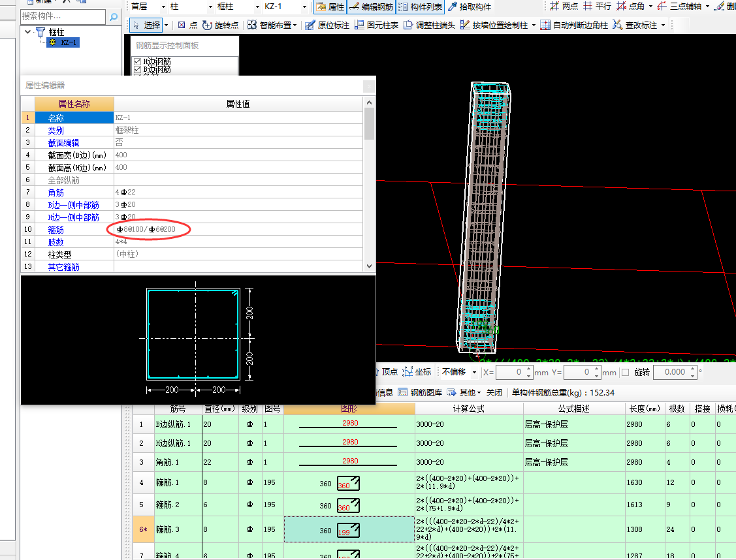Click the 计算公式 column header

tap(468, 409)
